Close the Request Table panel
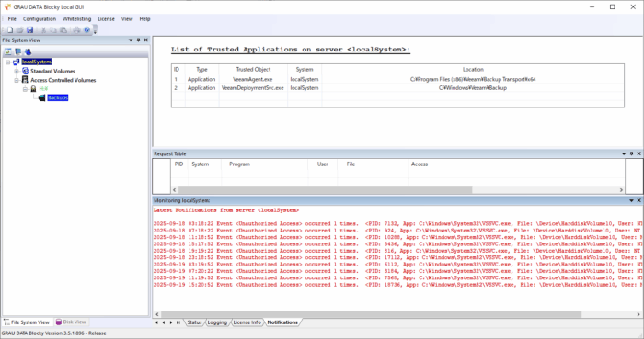The height and width of the screenshot is (339, 644). pos(639,153)
